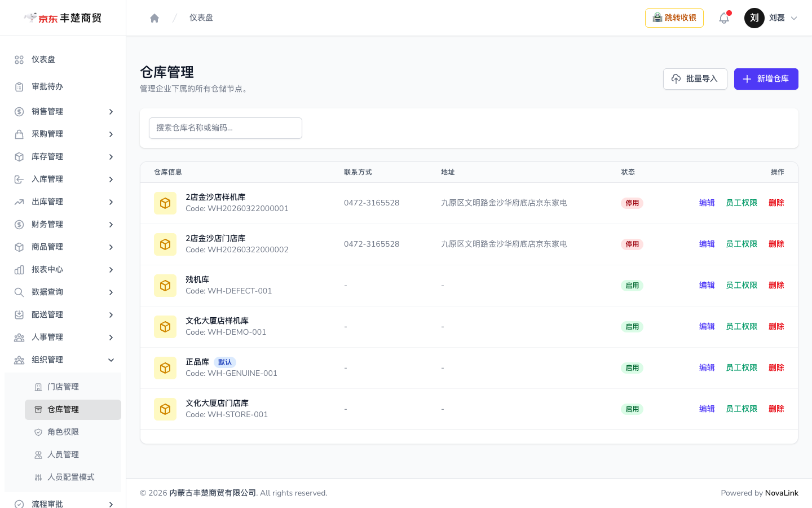The height and width of the screenshot is (508, 812).
Task: Collapse the 组织管理 menu chevron
Action: click(x=111, y=360)
